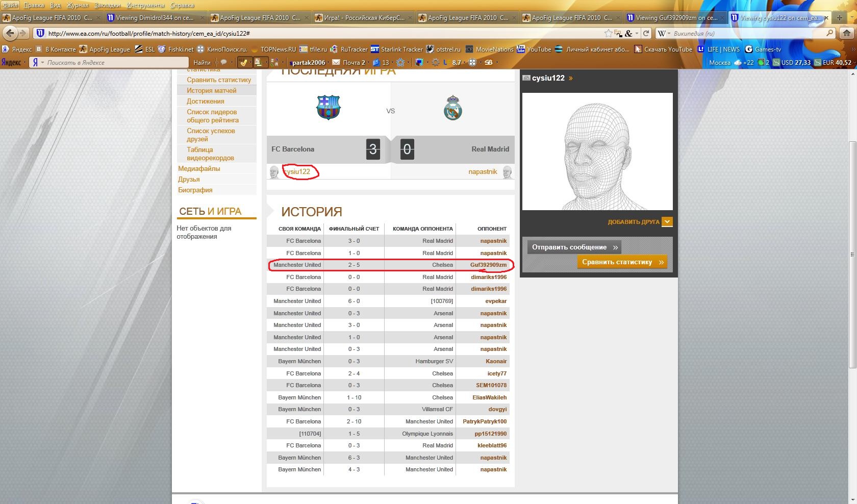Click orange Сравнить статистику button
The width and height of the screenshot is (857, 504).
(622, 262)
